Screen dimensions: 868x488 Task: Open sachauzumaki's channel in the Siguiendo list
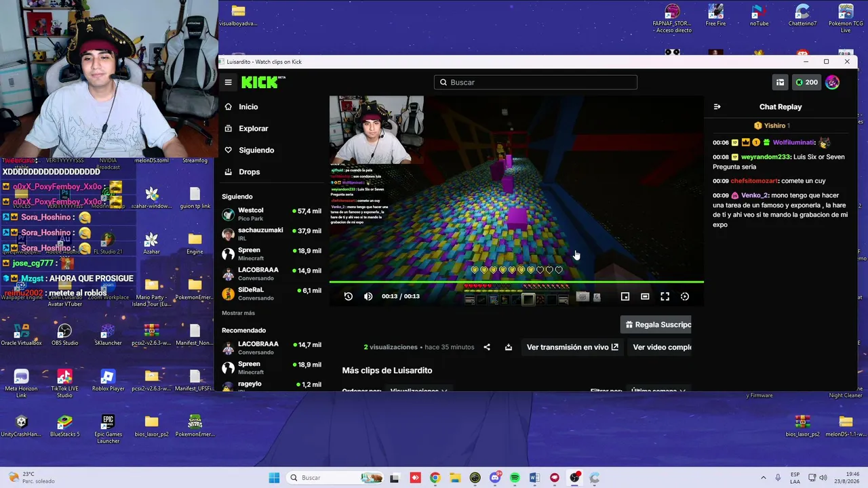pyautogui.click(x=272, y=234)
